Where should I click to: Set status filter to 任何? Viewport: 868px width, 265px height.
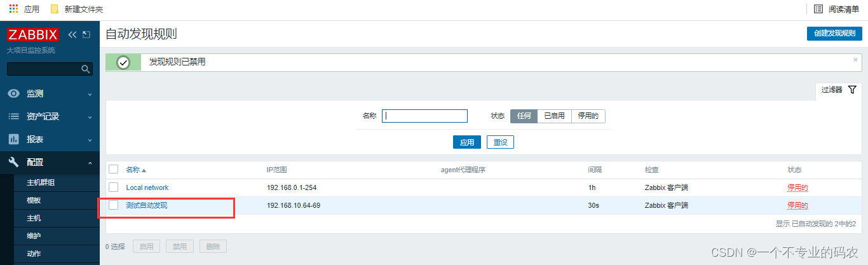point(524,116)
